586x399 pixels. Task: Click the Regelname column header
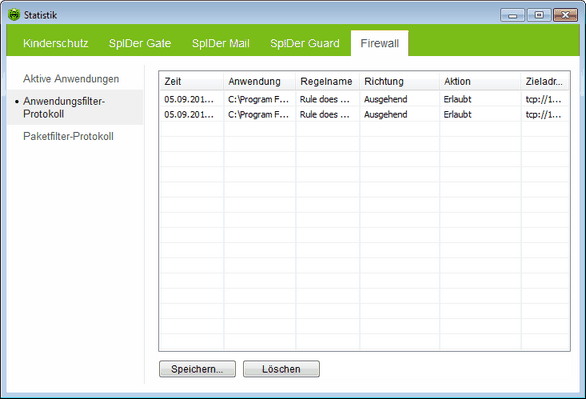coord(328,81)
